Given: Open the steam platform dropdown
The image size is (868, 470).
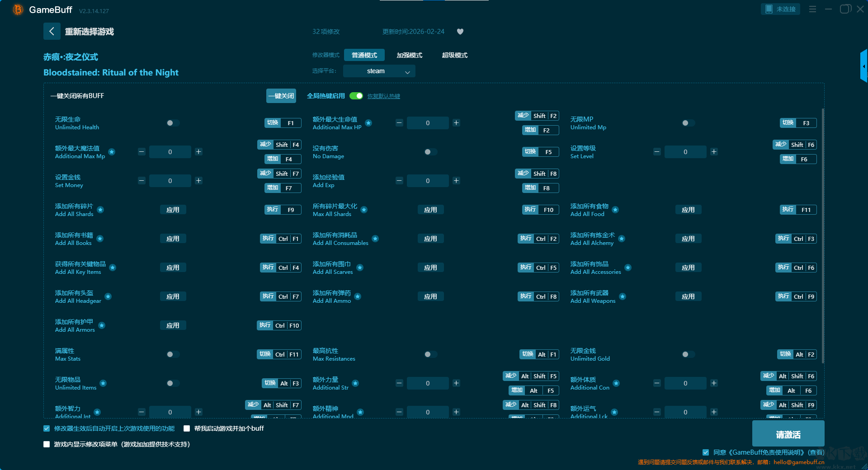Looking at the screenshot, I should click(379, 71).
